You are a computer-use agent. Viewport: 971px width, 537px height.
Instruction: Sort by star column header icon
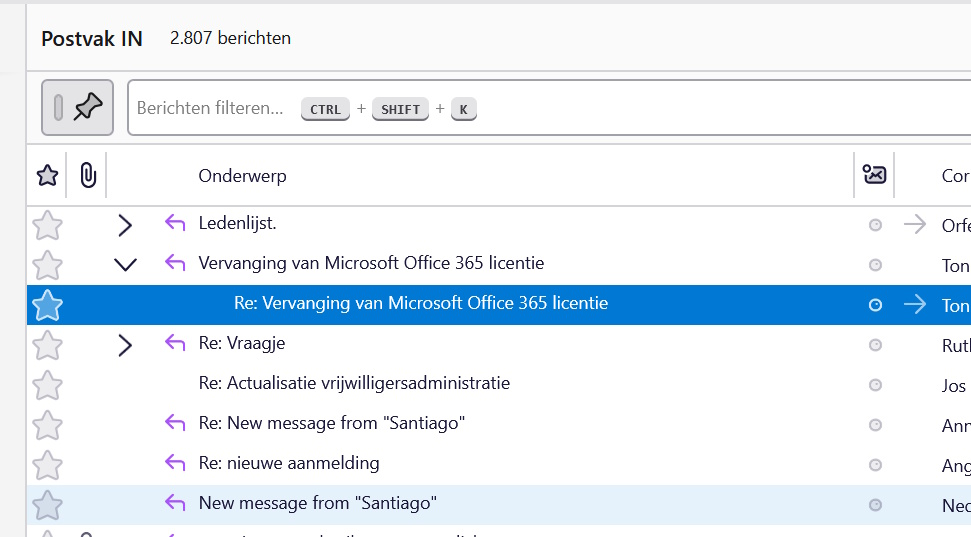click(47, 176)
